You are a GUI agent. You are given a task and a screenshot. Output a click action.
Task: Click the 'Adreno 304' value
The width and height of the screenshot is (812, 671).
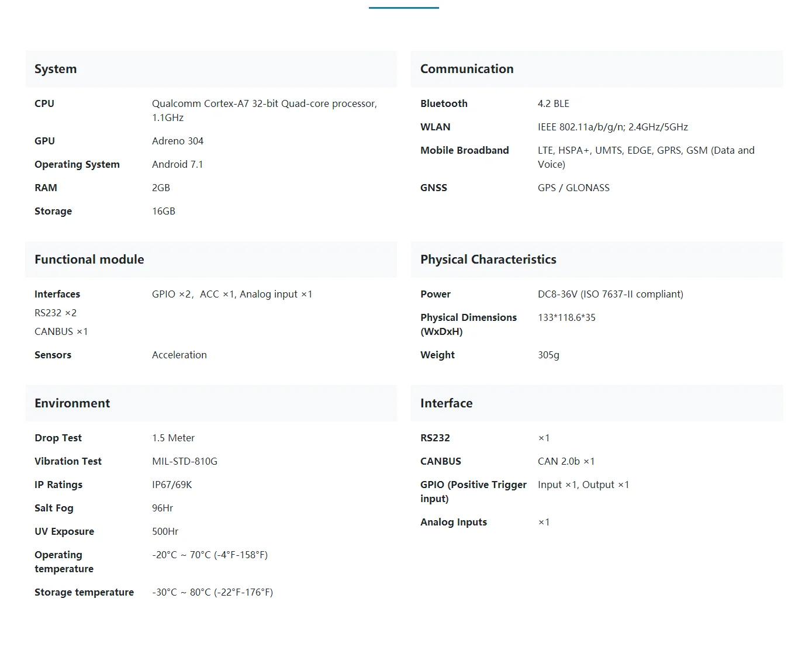point(178,141)
